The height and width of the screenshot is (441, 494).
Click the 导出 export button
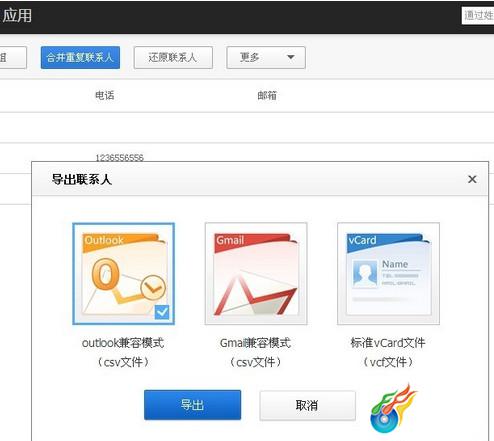[192, 405]
